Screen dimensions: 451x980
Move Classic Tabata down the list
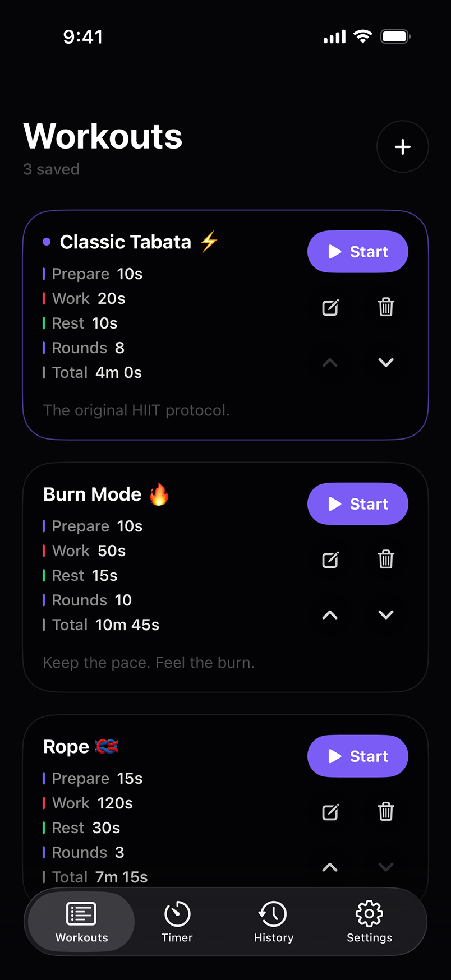coord(386,362)
